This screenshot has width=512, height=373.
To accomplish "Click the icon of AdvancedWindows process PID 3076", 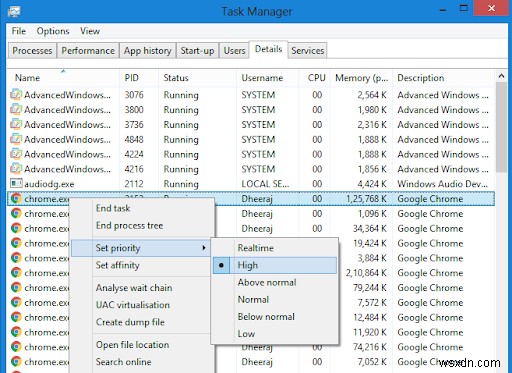I will coord(16,95).
